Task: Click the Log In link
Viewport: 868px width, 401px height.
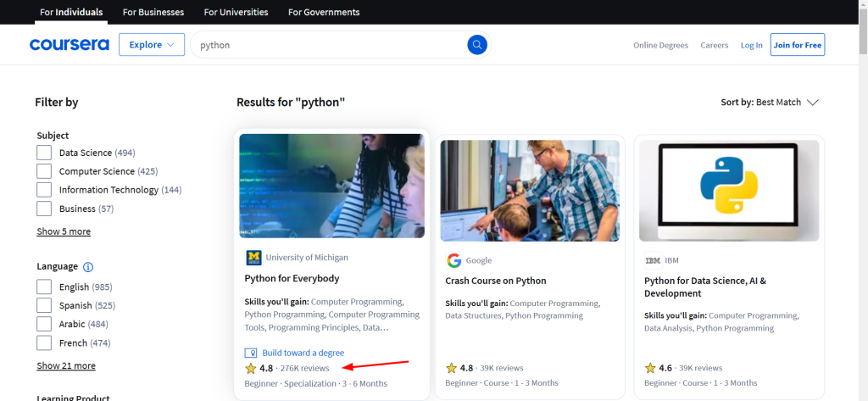Action: [751, 46]
